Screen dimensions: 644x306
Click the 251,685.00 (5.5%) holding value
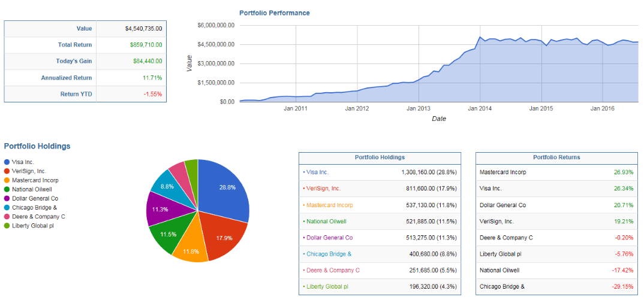434,271
